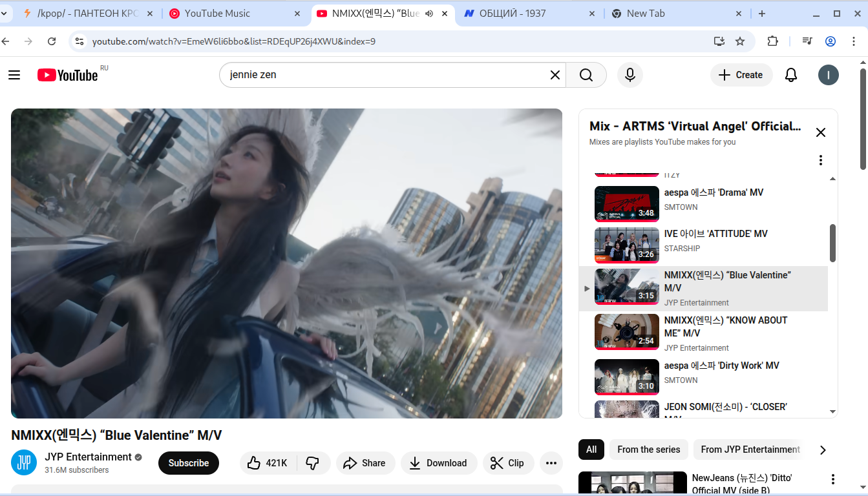The height and width of the screenshot is (496, 868).
Task: Switch to the New Tab tab
Action: click(x=677, y=14)
